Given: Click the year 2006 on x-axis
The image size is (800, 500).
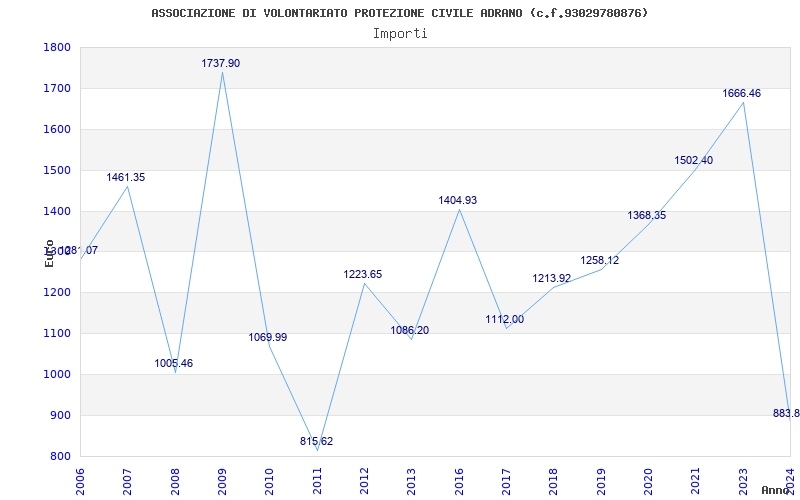Looking at the screenshot, I should pyautogui.click(x=80, y=480).
